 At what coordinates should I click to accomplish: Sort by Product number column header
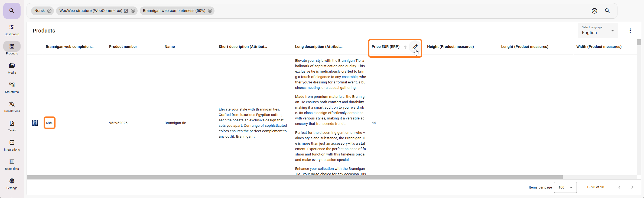pos(123,47)
